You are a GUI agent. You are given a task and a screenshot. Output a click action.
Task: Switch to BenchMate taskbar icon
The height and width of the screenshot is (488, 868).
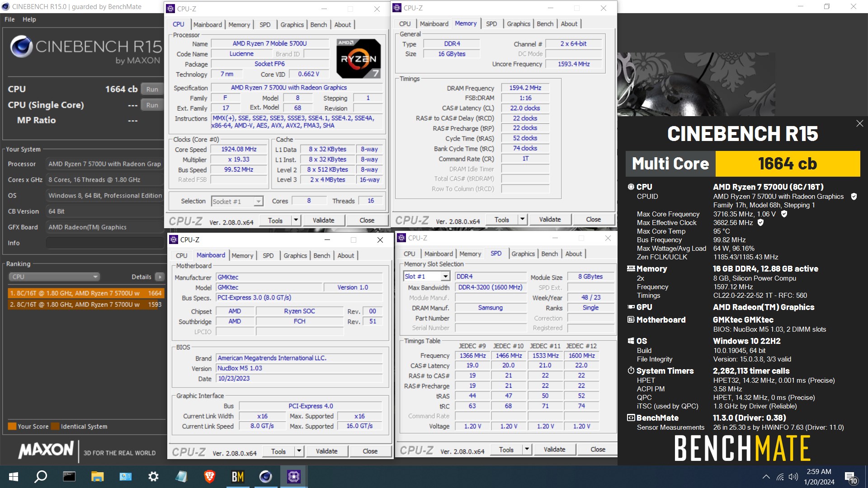pyautogui.click(x=237, y=477)
